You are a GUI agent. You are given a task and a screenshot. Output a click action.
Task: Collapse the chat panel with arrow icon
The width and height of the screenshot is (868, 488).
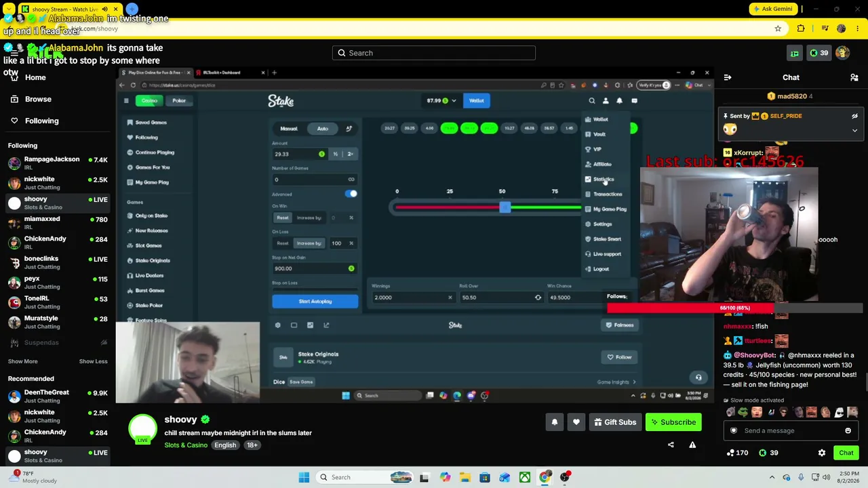coord(728,77)
